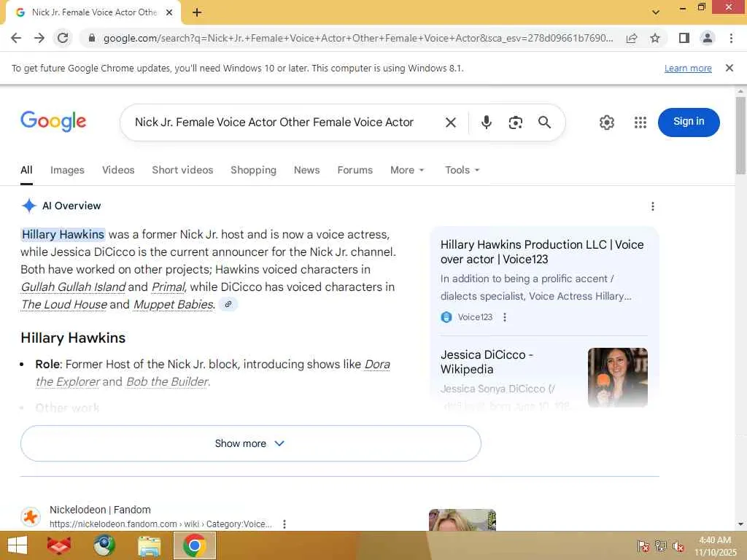The width and height of the screenshot is (747, 560).
Task: Dismiss the Chrome update notification bar
Action: click(729, 68)
